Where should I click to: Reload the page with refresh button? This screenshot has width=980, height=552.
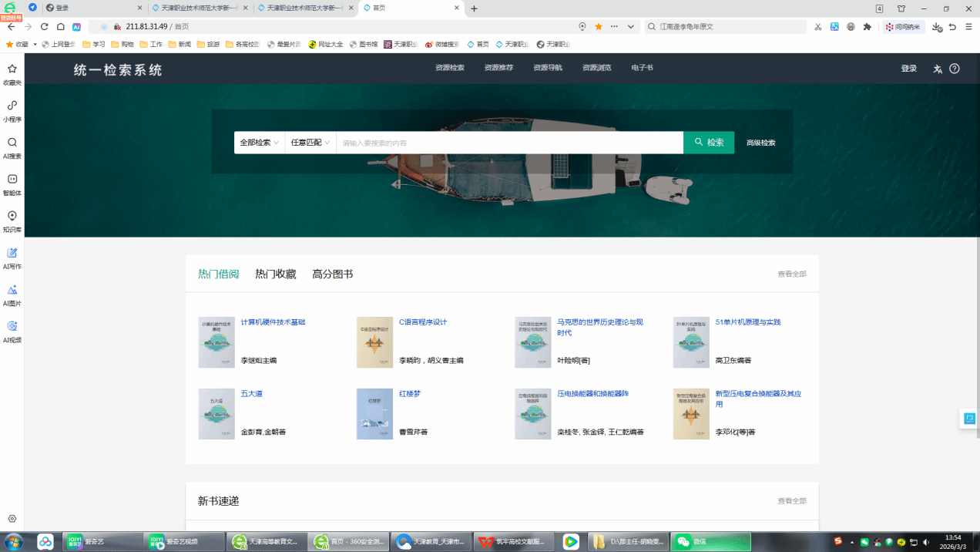point(44,26)
